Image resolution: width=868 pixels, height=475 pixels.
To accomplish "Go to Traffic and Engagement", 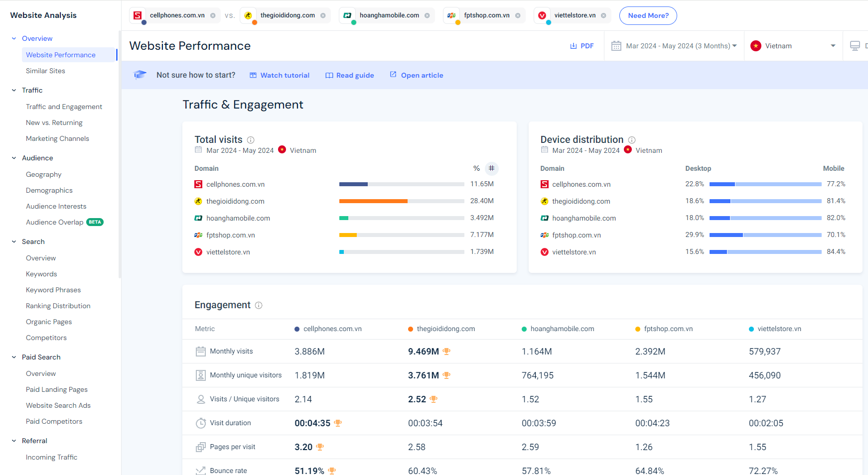I will coord(64,107).
